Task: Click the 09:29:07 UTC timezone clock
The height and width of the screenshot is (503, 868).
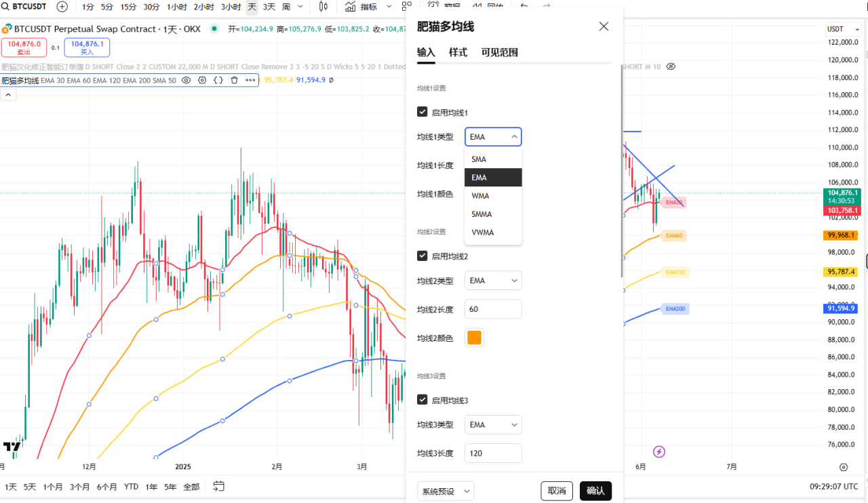Action: [x=833, y=487]
